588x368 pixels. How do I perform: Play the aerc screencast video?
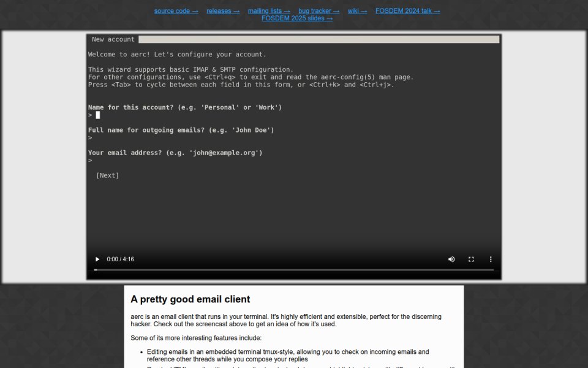(x=97, y=259)
